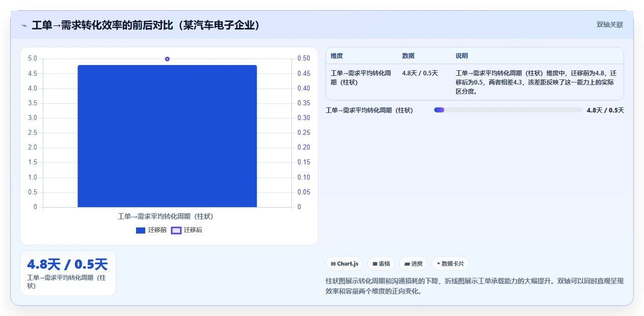Image resolution: width=644 pixels, height=316 pixels.
Task: Click the 双轴关联 label in header
Action: pos(610,24)
